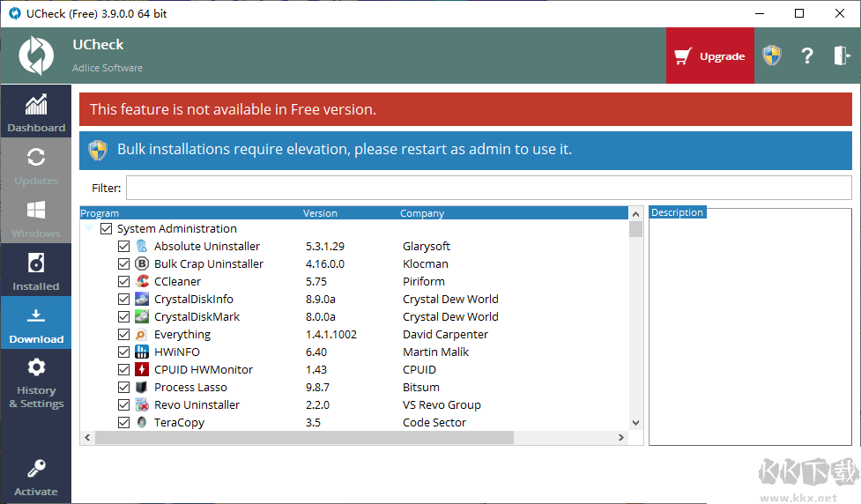
Task: Uncheck the System Administration group checkbox
Action: pos(106,228)
